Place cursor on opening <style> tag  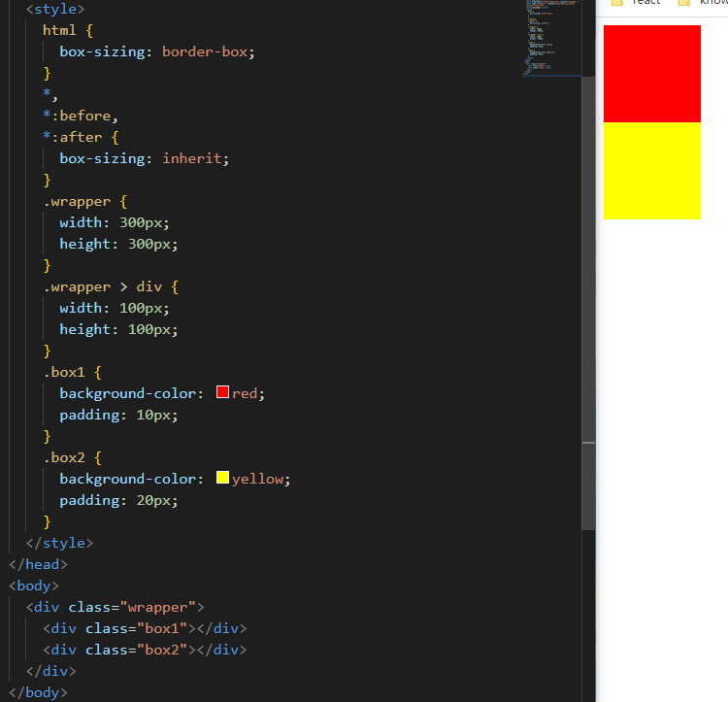pyautogui.click(x=55, y=10)
